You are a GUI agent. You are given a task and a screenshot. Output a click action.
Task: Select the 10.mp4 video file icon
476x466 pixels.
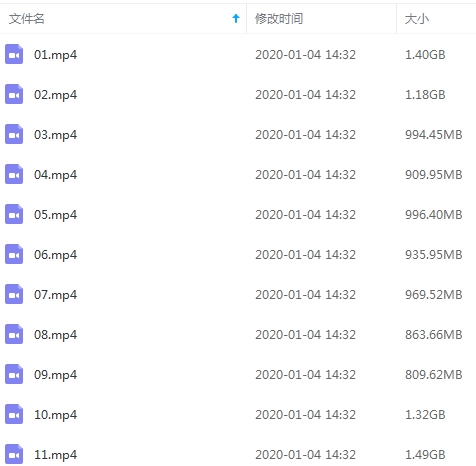(14, 414)
